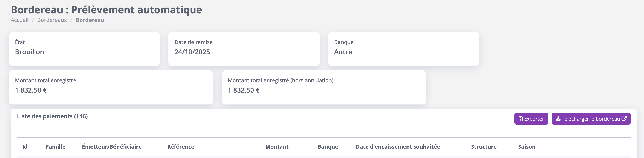This screenshot has width=644, height=158.
Task: Click the Structure column header
Action: (484, 147)
